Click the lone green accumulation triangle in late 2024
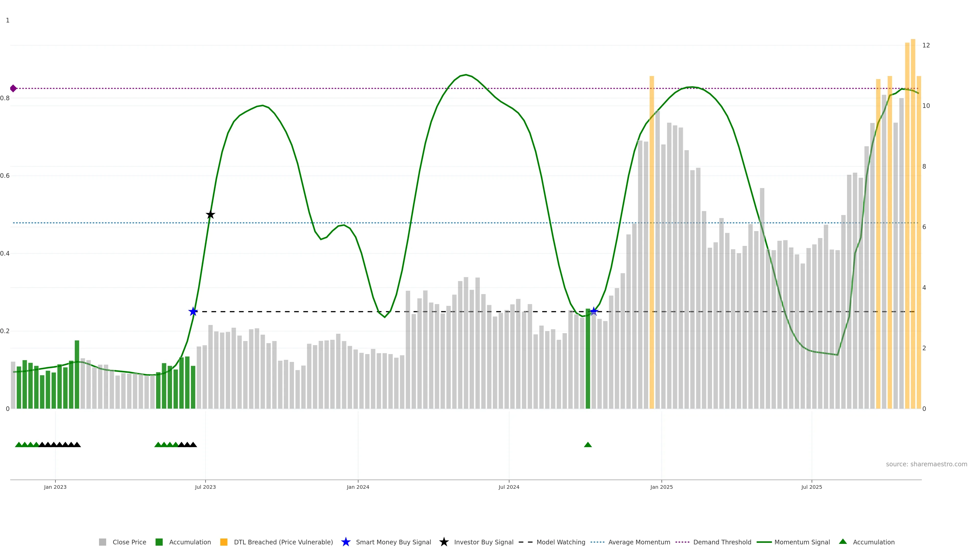This screenshot has height=551, width=980. point(588,445)
